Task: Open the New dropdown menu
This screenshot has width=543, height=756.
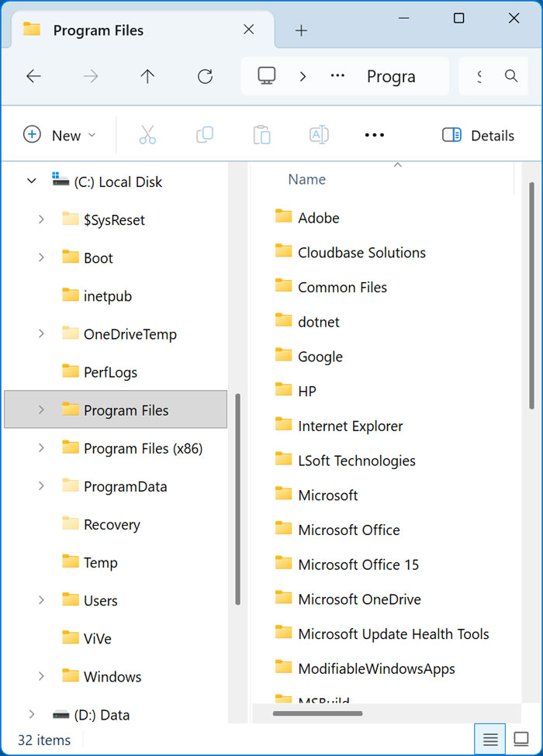Action: pos(61,135)
